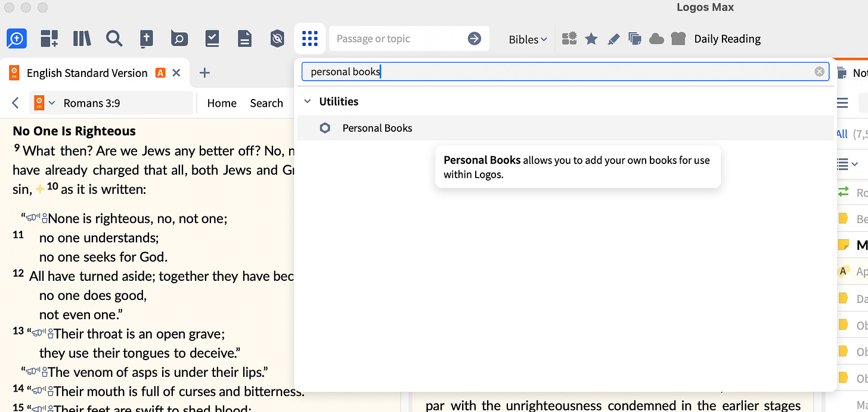Open the Library bookshelf icon
The height and width of the screenshot is (412, 868).
(x=82, y=38)
